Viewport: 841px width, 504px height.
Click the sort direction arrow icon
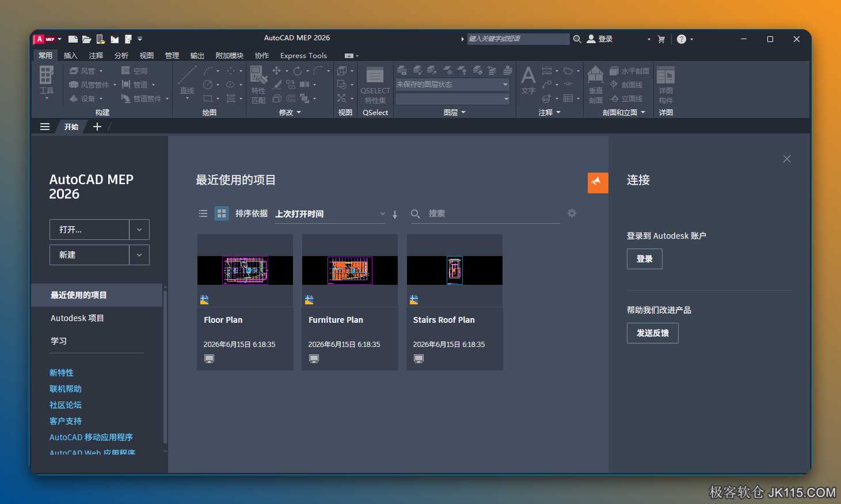[x=395, y=214]
